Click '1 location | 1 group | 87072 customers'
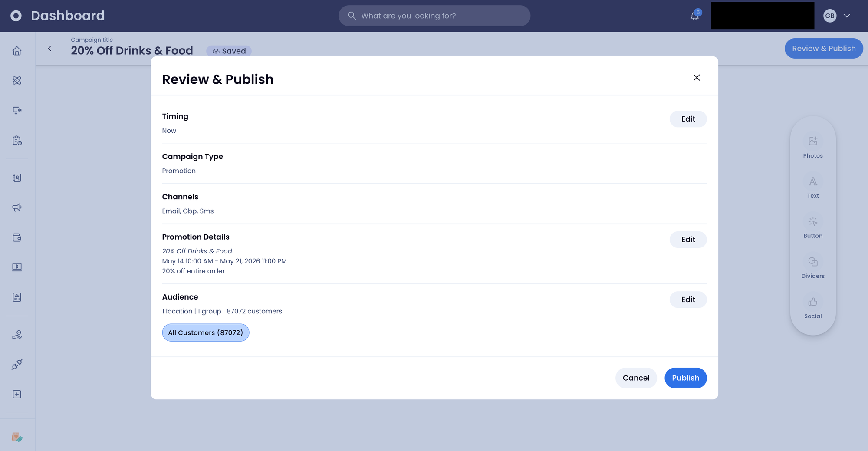Image resolution: width=868 pixels, height=451 pixels. point(222,311)
